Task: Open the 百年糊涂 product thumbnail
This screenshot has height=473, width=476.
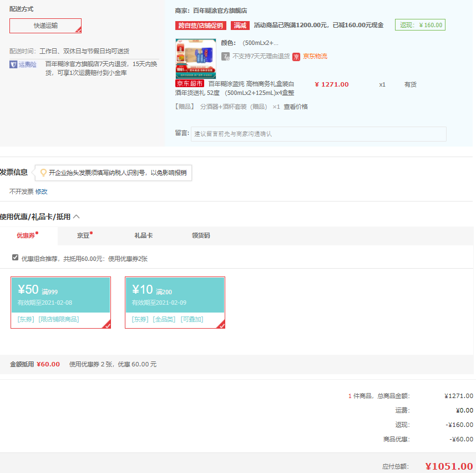Action: [x=196, y=59]
